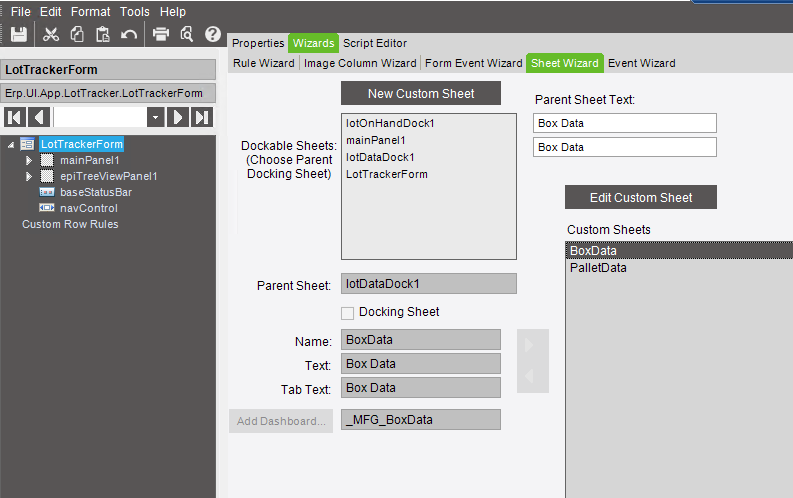The width and height of the screenshot is (793, 498).
Task: Enable the Docking Sheet checkbox
Action: (x=348, y=312)
